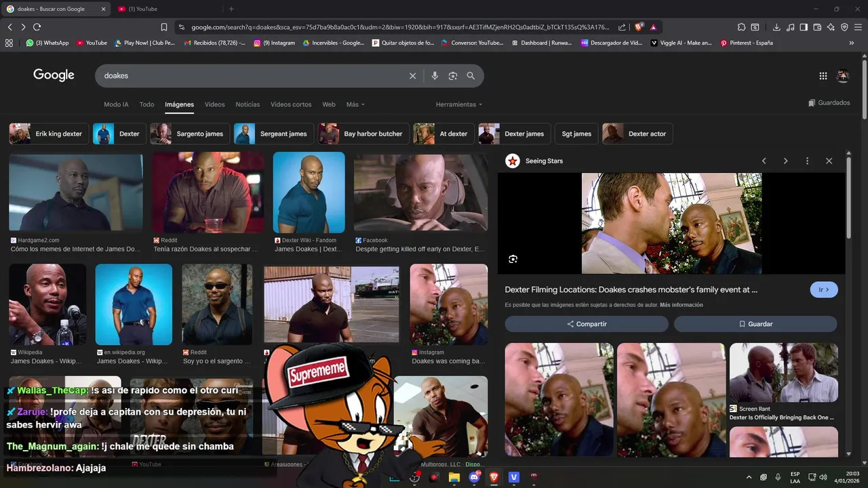The height and width of the screenshot is (488, 868).
Task: Switch to the Web results tab
Action: click(329, 104)
